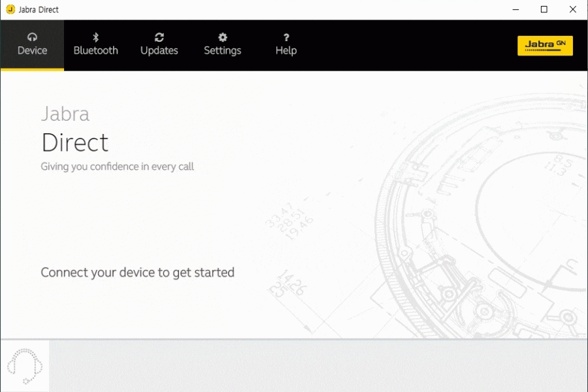Select the dotted headset device placeholder
Screen dimensions: 588x392
click(25, 366)
